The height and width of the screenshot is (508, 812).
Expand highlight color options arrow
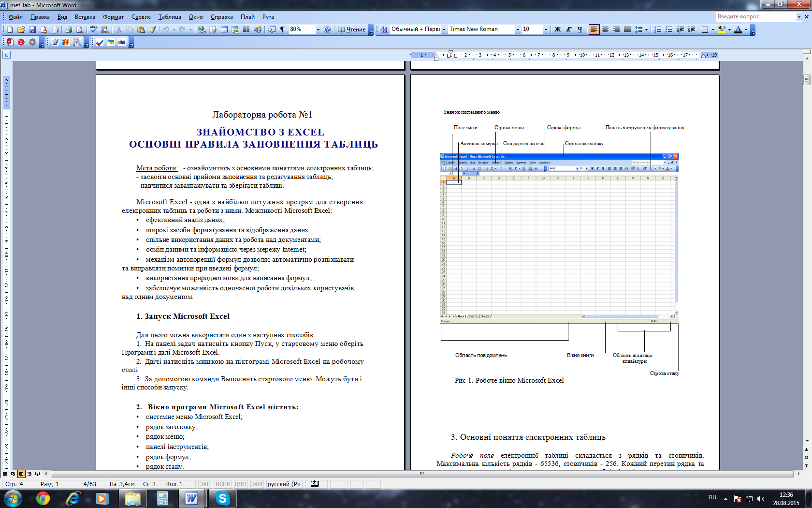729,30
